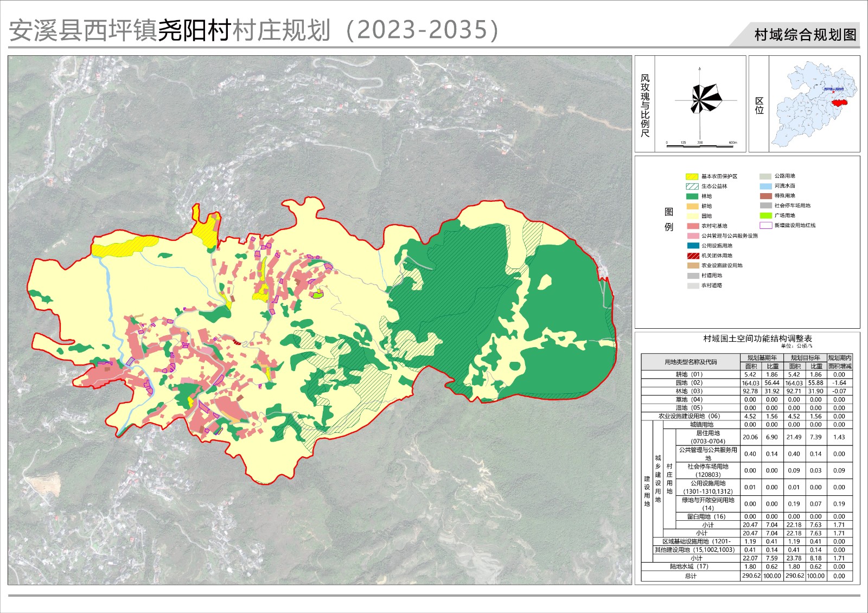Click the 农村宅基地 legend label

tap(714, 226)
